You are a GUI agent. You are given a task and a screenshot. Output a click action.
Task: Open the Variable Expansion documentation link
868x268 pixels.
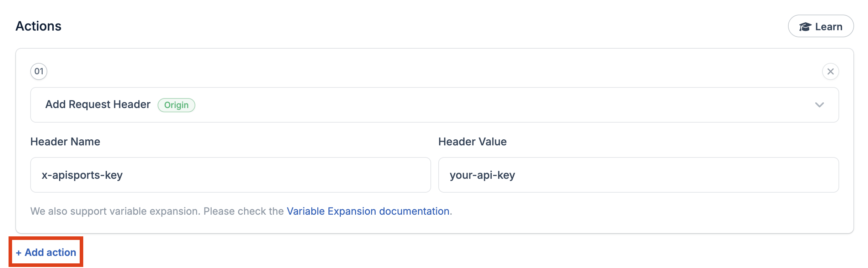pyautogui.click(x=368, y=211)
